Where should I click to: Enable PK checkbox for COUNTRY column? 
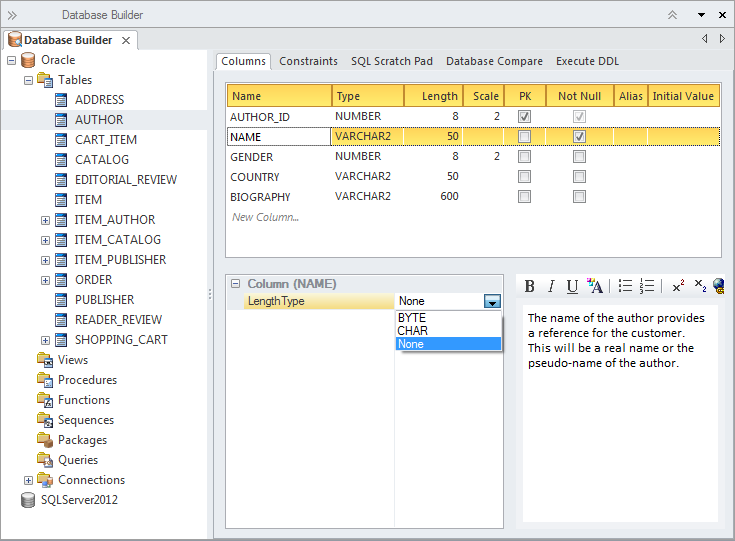(x=524, y=176)
